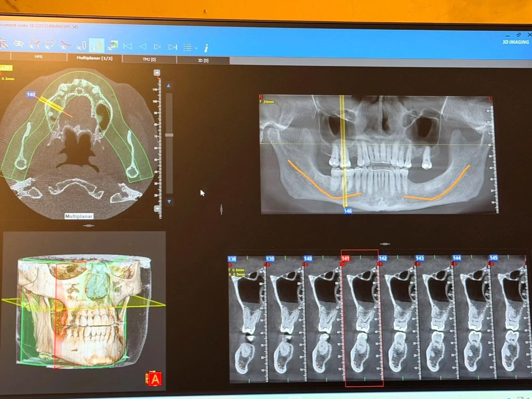Toggle the hide-all-overlays eye icon
Image resolution: width=532 pixels, height=399 pixels.
coord(18,44)
